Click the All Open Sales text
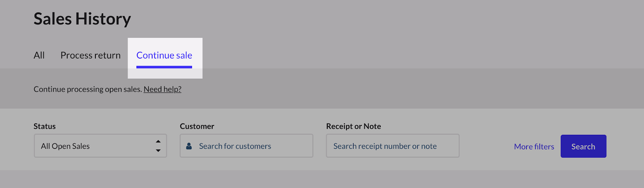The width and height of the screenshot is (644, 188). [65, 146]
